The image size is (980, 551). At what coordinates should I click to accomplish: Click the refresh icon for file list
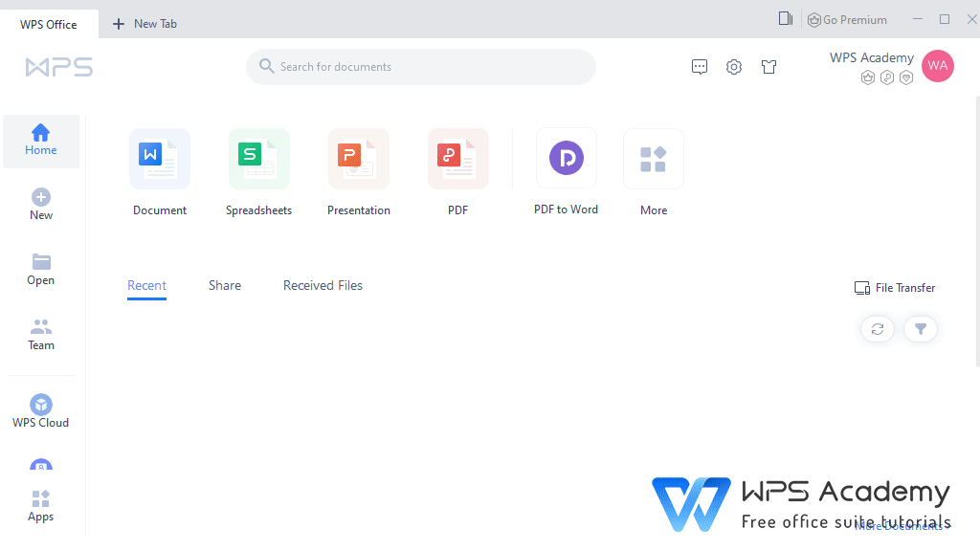point(878,329)
